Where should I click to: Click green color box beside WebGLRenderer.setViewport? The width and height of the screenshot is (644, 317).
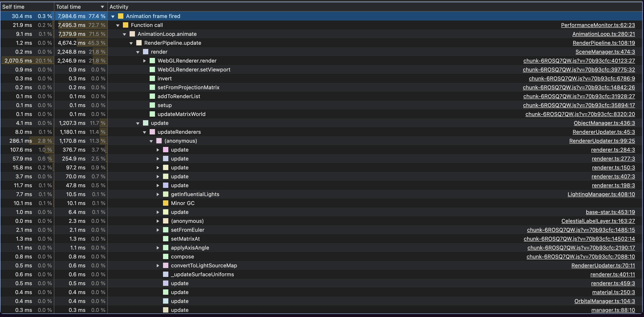click(x=152, y=69)
